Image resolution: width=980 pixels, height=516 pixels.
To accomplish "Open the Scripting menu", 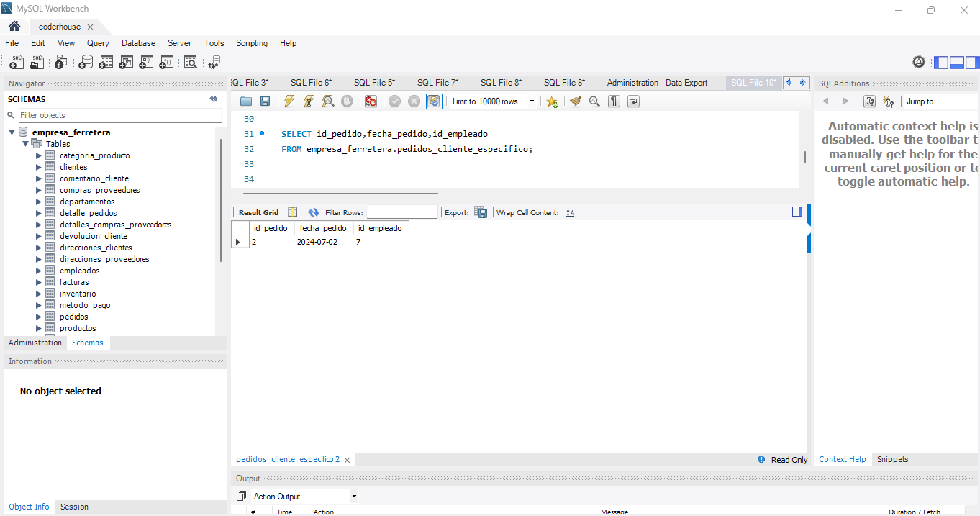I will click(252, 43).
